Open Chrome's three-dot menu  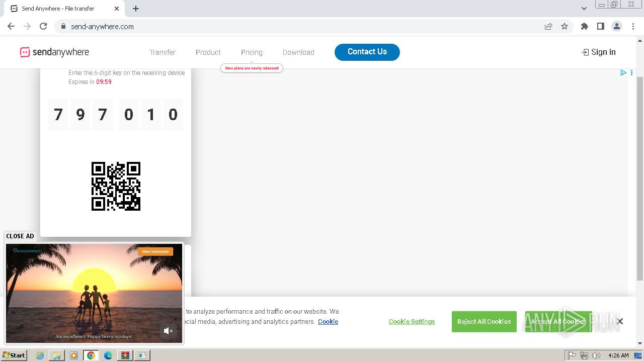pyautogui.click(x=633, y=26)
